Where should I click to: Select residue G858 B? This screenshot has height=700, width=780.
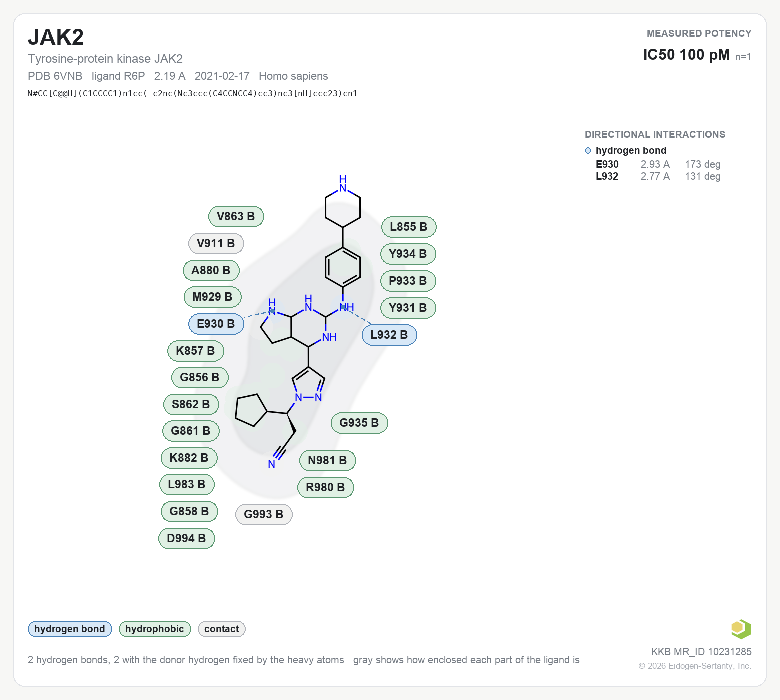click(x=190, y=511)
